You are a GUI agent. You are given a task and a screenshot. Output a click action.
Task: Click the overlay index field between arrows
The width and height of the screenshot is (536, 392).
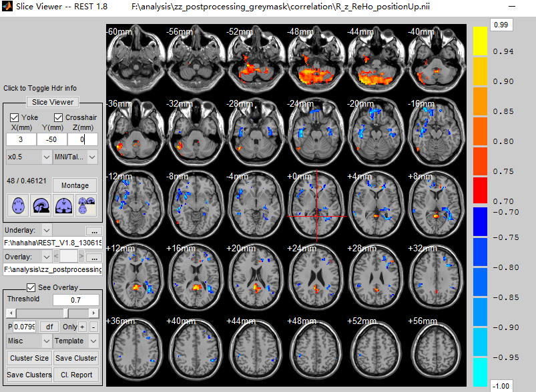68,256
